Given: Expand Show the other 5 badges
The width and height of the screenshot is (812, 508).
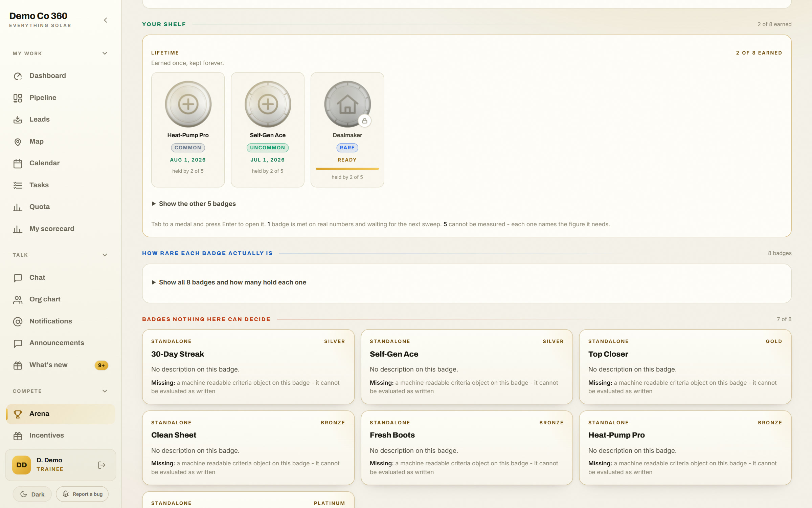Looking at the screenshot, I should pyautogui.click(x=194, y=204).
